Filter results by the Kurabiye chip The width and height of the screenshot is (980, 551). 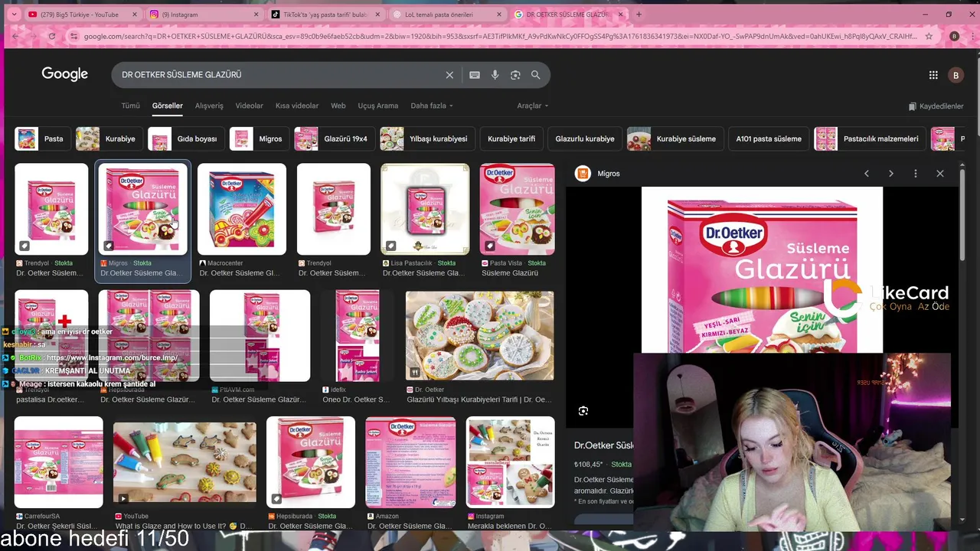pos(109,139)
